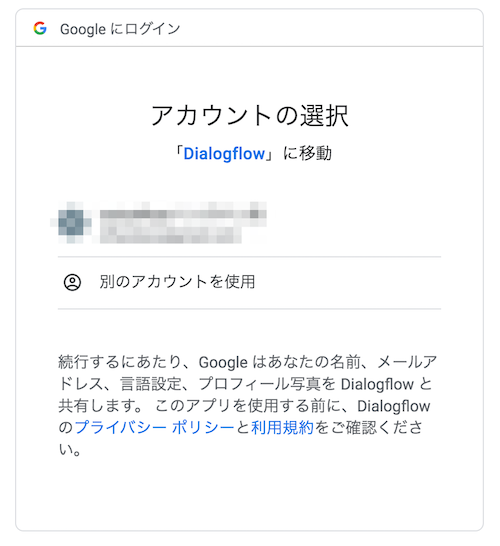Viewport: 500px width, 546px height.
Task: Choose the pixelated account name entry
Action: (183, 213)
